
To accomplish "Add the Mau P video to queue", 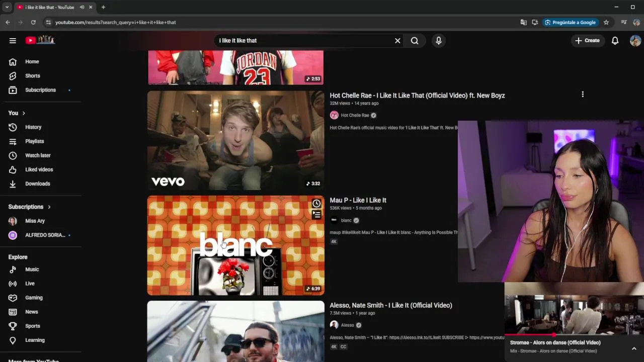I will coord(316,215).
